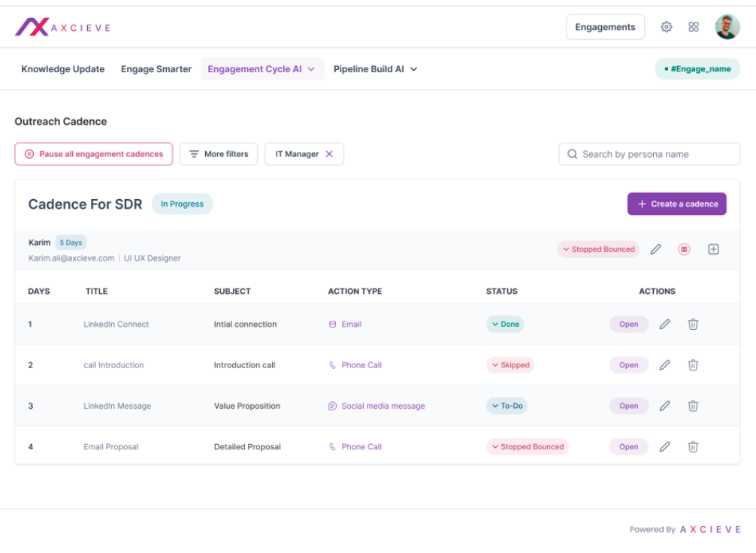Click the add step plus icon for Karim

[713, 249]
